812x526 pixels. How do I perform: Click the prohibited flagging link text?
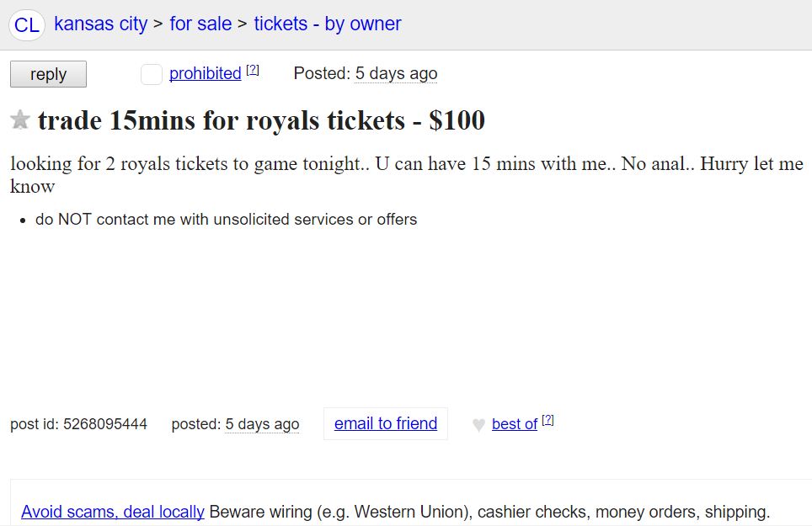pyautogui.click(x=203, y=73)
